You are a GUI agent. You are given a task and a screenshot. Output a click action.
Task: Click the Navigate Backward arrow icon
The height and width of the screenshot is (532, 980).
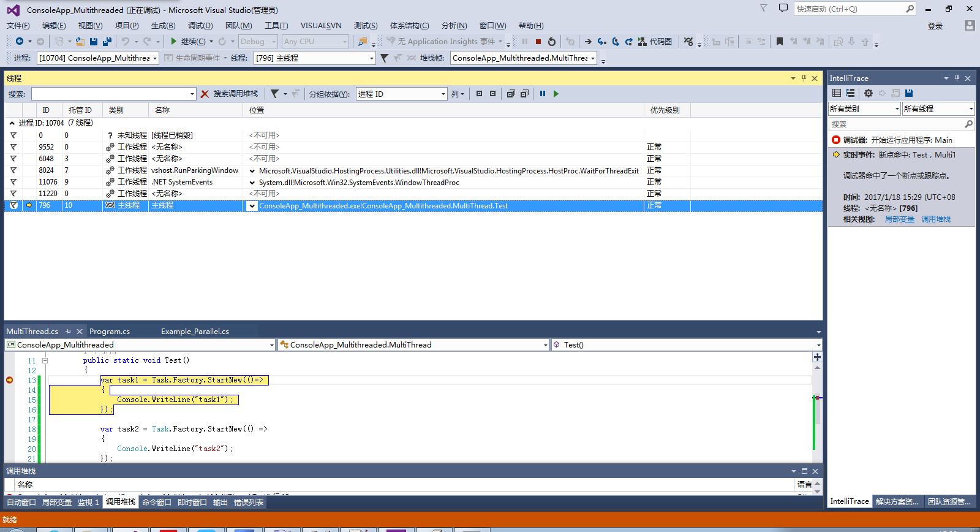(20, 42)
